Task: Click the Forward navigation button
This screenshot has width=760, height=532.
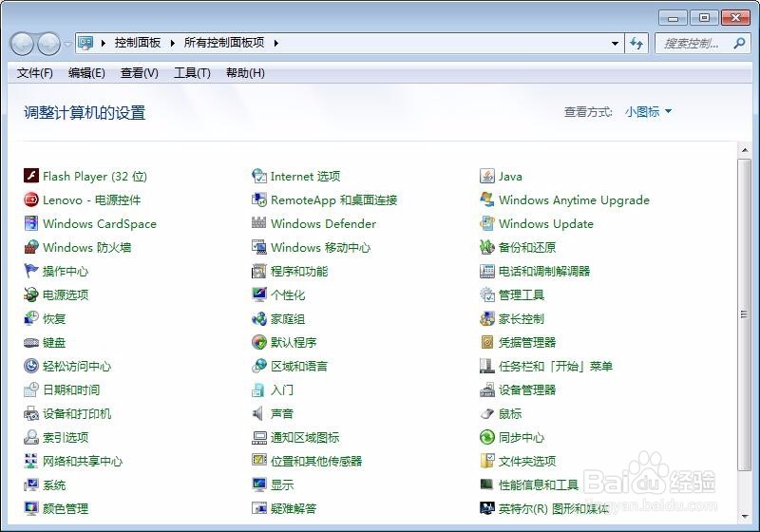Action: 49,44
